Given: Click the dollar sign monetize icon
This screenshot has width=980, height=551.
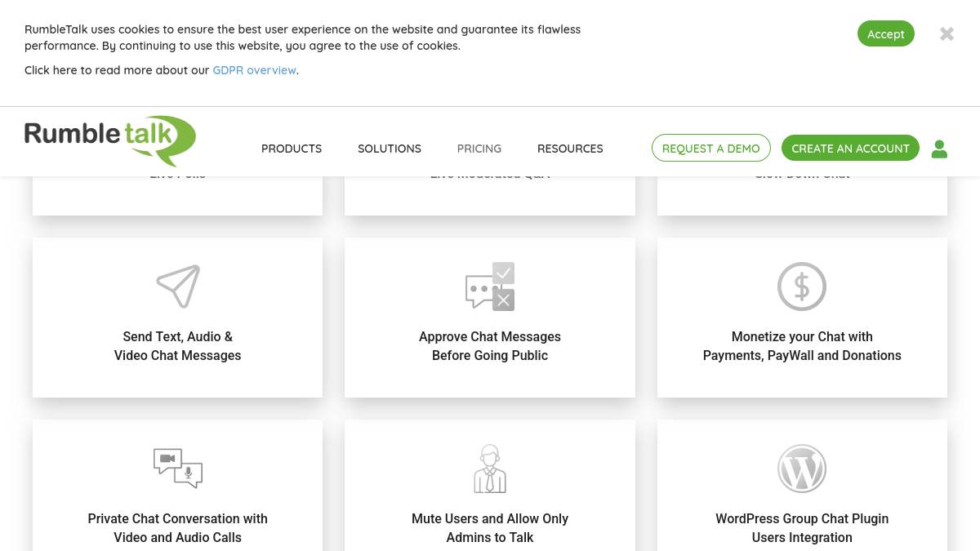Looking at the screenshot, I should coord(801,287).
